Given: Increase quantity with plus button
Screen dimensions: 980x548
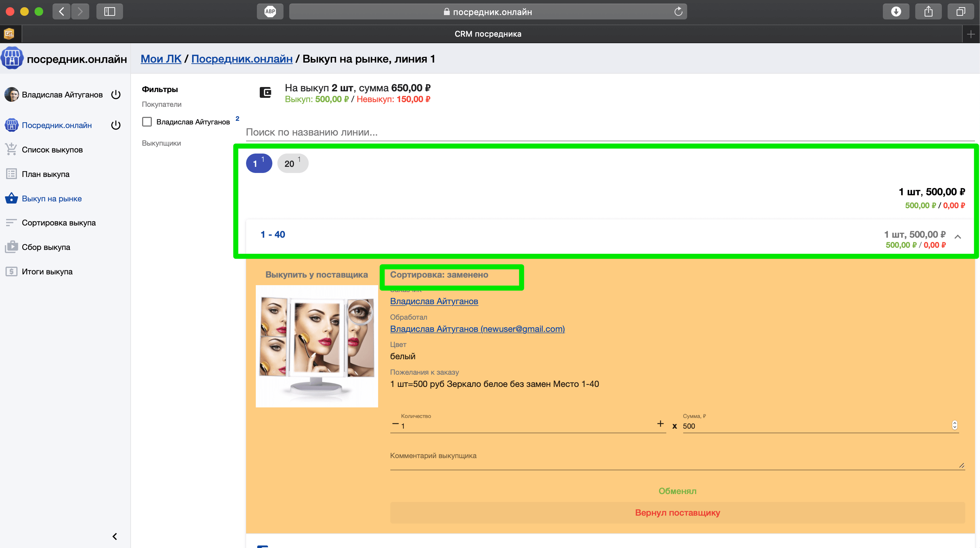Looking at the screenshot, I should click(661, 424).
